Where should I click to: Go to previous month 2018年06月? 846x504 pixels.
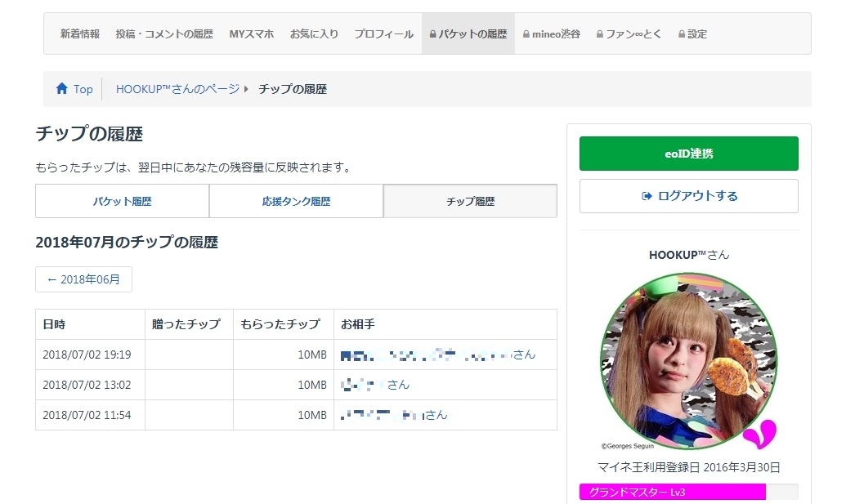click(x=83, y=279)
